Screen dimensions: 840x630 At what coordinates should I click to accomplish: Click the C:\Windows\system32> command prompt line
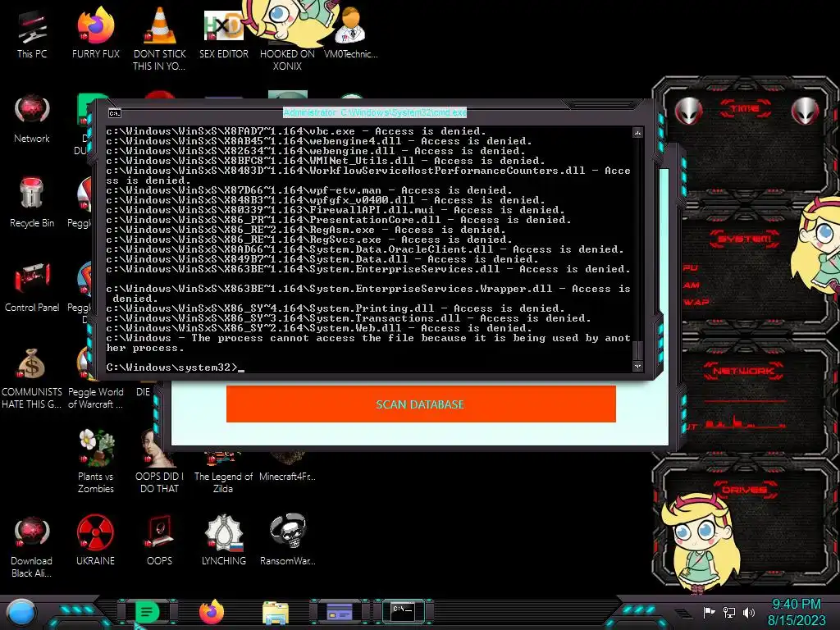[x=176, y=367]
